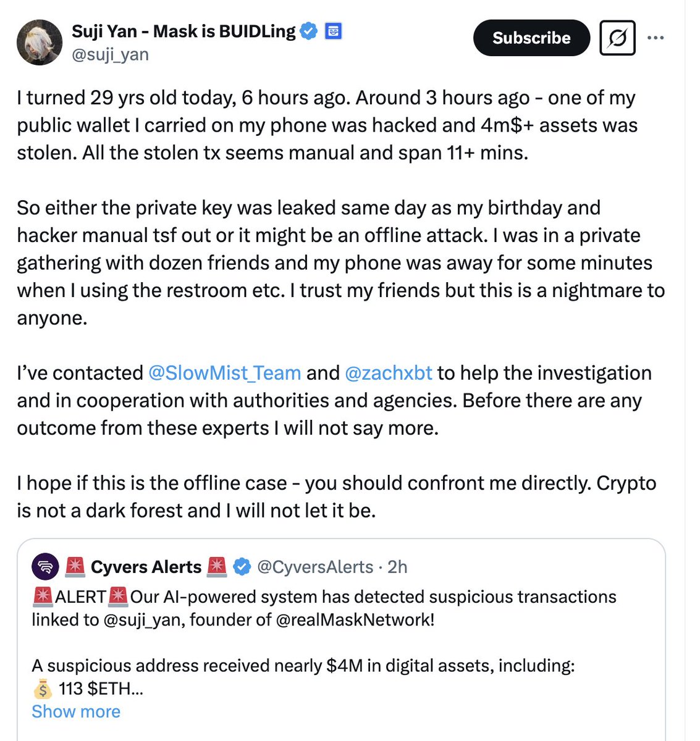Click the @CyversAlerts handle
Viewport: 700px width, 741px height.
coord(315,566)
